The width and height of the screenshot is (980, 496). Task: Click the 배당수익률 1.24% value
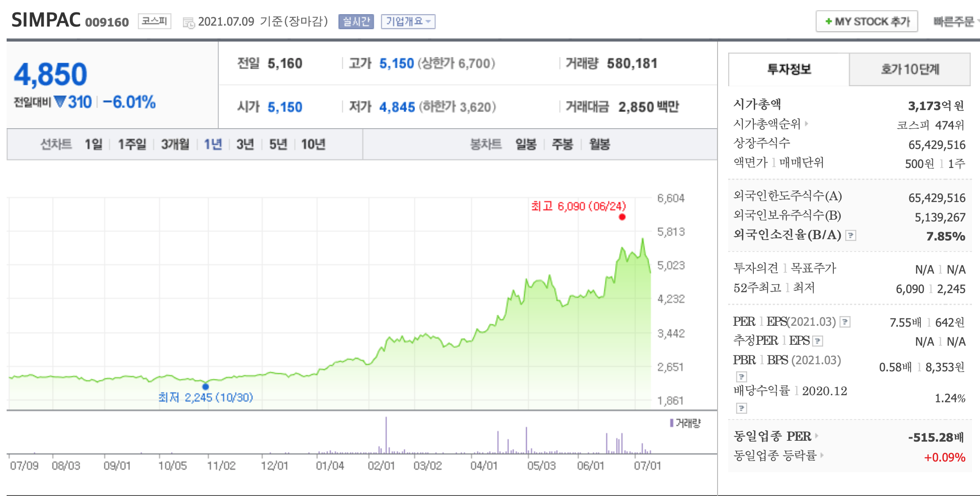pyautogui.click(x=950, y=398)
